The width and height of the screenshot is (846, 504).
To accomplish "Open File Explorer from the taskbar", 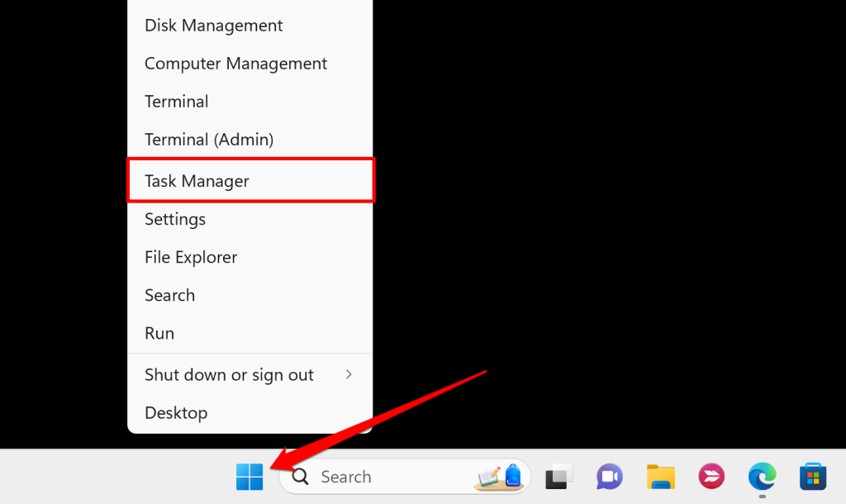I will pos(660,477).
